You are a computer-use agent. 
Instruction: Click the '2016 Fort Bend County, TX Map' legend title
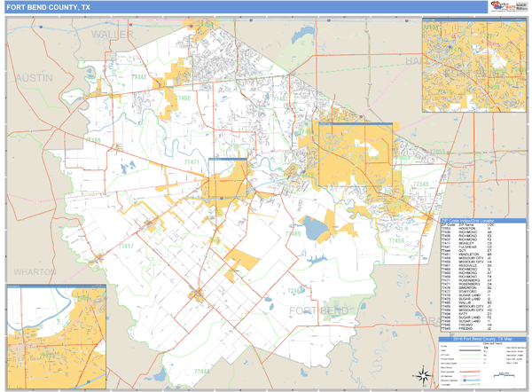[483, 339]
